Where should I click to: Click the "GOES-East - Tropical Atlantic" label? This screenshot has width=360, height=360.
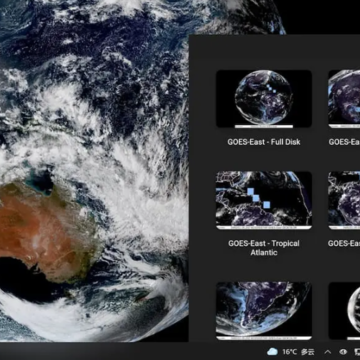pyautogui.click(x=264, y=248)
